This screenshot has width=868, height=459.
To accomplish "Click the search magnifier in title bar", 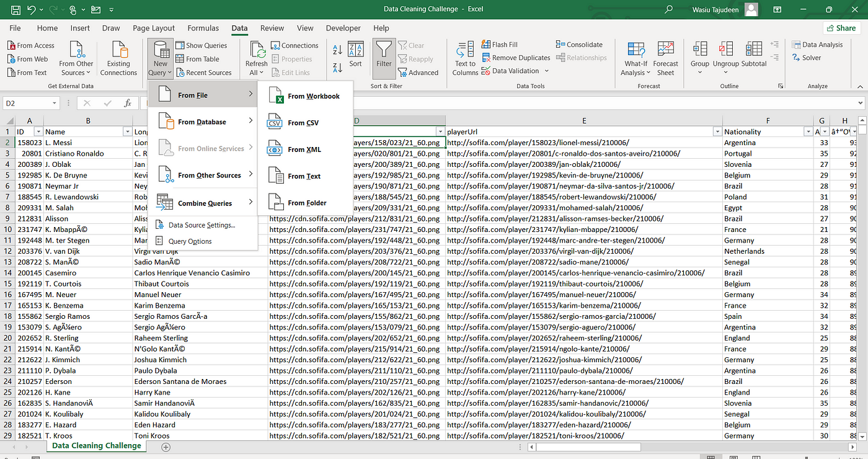I will [668, 10].
